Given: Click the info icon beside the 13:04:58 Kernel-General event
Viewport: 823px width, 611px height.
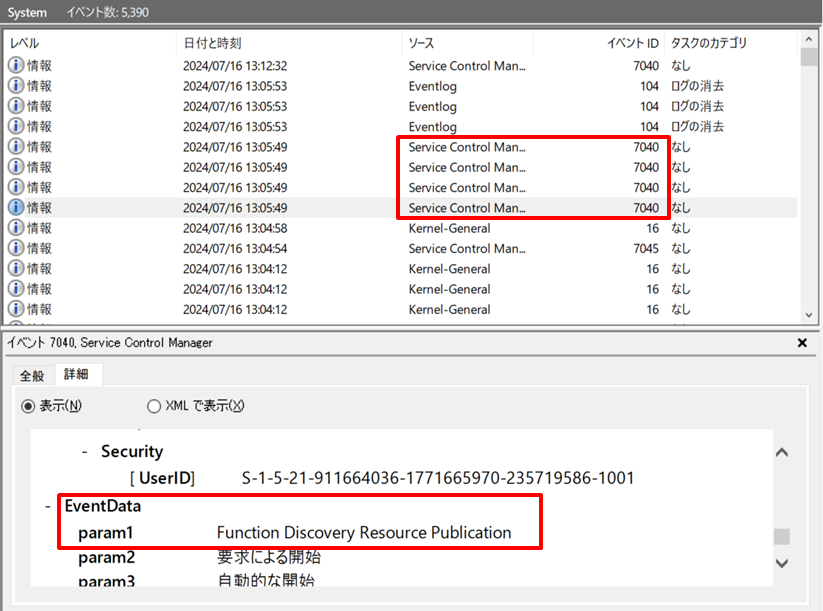Looking at the screenshot, I should [x=13, y=228].
